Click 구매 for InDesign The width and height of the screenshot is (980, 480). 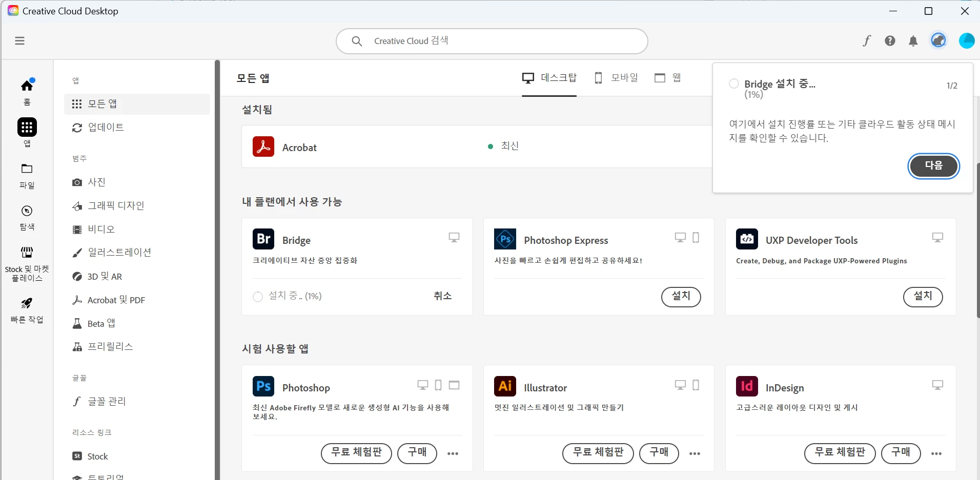901,453
